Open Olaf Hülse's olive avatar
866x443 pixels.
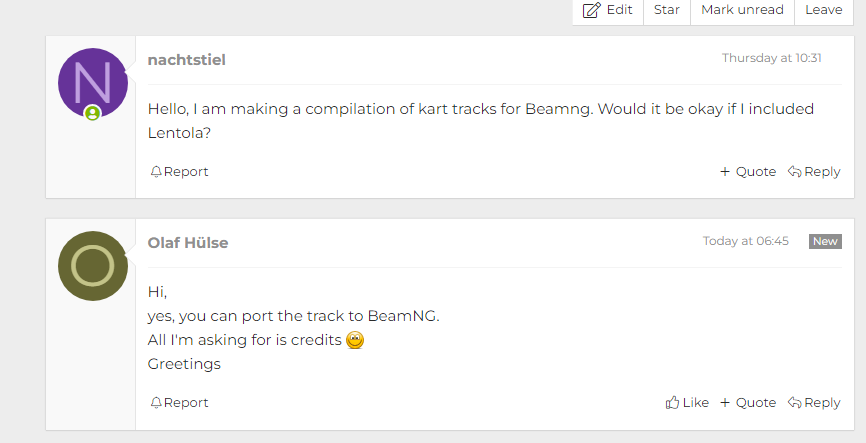[x=93, y=266]
